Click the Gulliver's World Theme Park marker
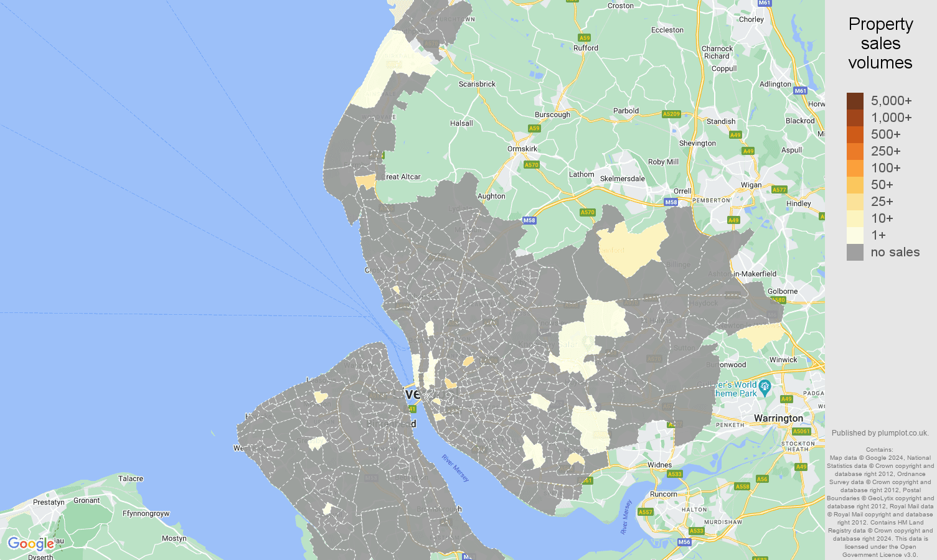937x560 pixels. pyautogui.click(x=765, y=387)
